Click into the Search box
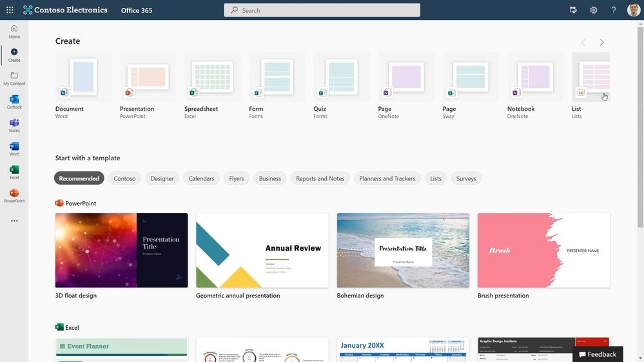The width and height of the screenshot is (644, 362). tap(322, 10)
